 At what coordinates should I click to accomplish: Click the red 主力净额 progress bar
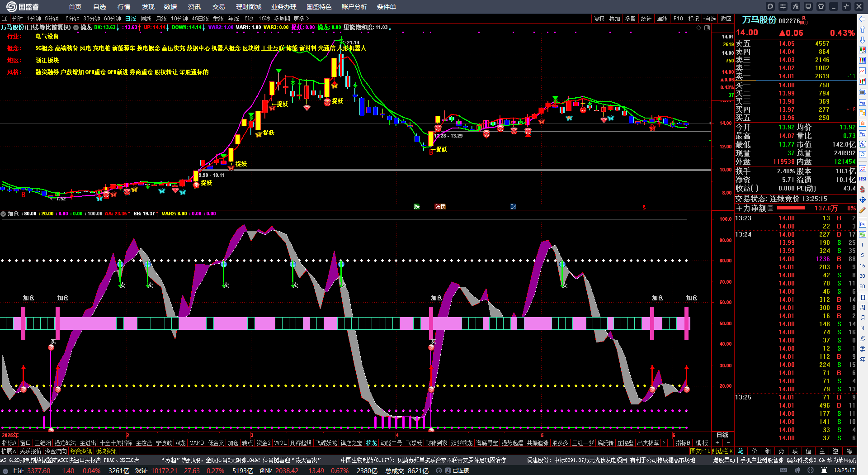tap(790, 208)
